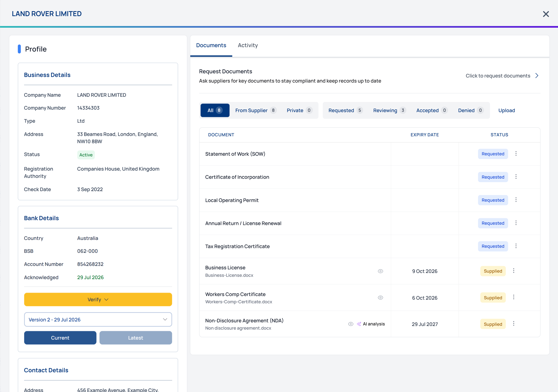Preview Workers Comp Certificate via eye icon
Viewport: 558px width, 392px height.
(x=380, y=298)
